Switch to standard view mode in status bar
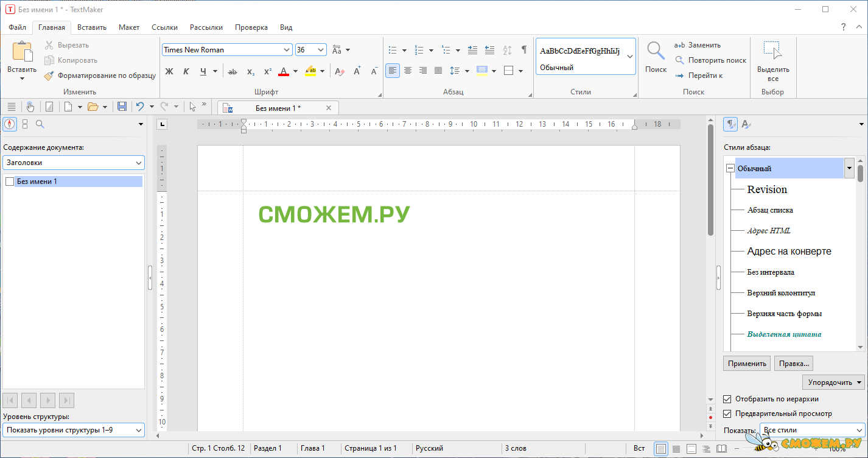The width and height of the screenshot is (868, 458). [660, 449]
